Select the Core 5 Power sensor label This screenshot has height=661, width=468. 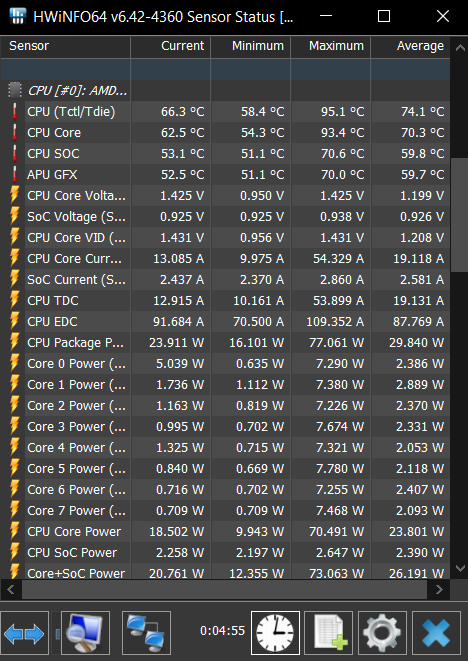pos(76,468)
